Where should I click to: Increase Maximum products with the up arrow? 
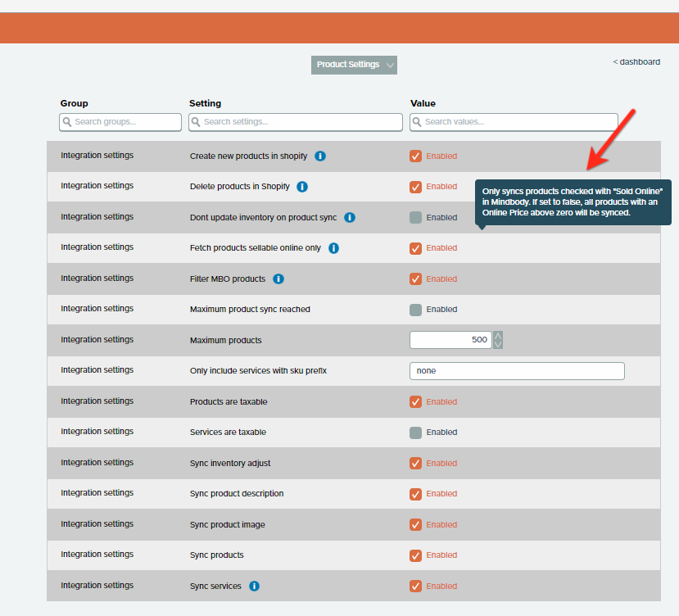click(498, 336)
